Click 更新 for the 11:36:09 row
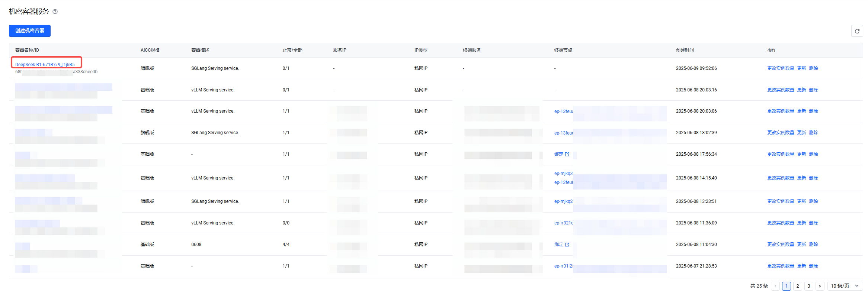 point(802,223)
